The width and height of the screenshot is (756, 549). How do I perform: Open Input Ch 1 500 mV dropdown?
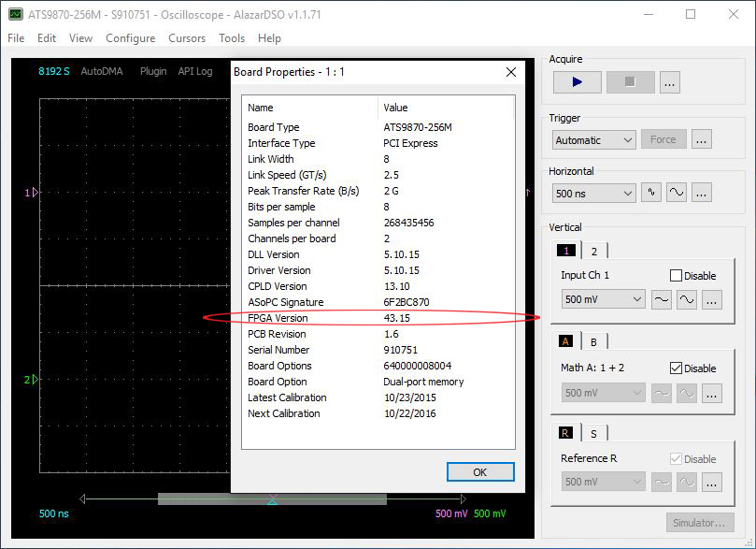603,299
